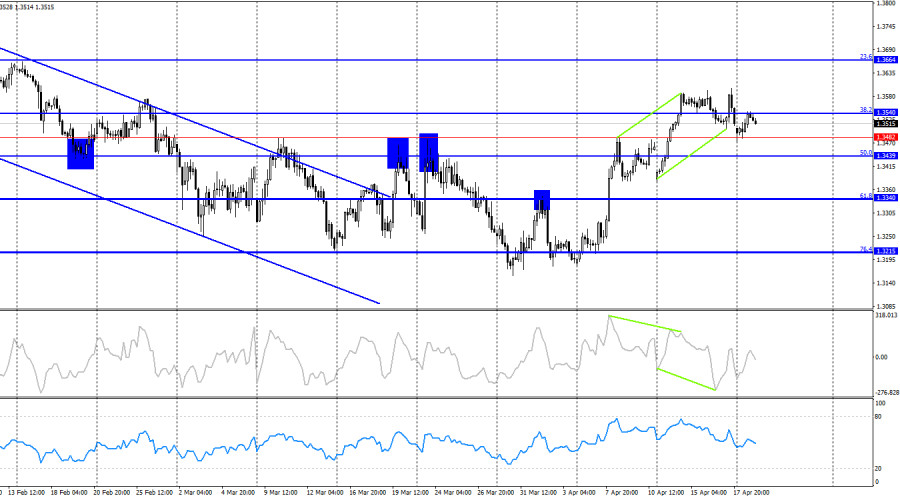
Task: Click the 10 Apr 12:00 date label
Action: click(x=666, y=493)
